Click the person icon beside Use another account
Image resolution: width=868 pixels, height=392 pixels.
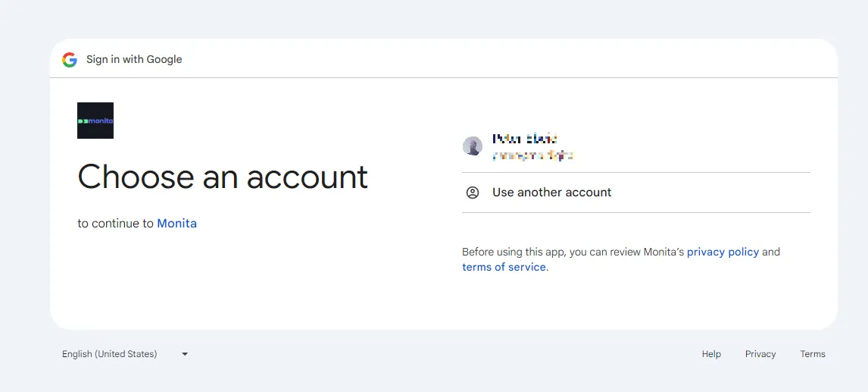pos(472,193)
